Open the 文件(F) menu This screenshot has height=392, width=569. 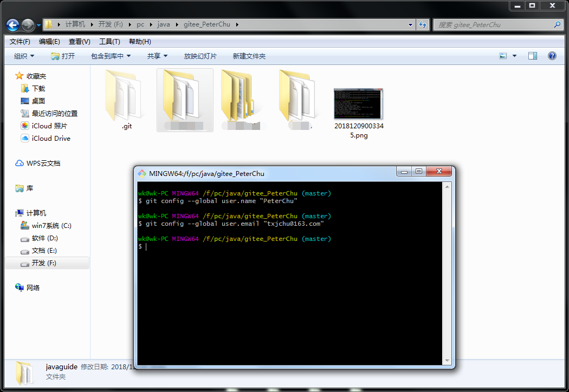[20, 42]
